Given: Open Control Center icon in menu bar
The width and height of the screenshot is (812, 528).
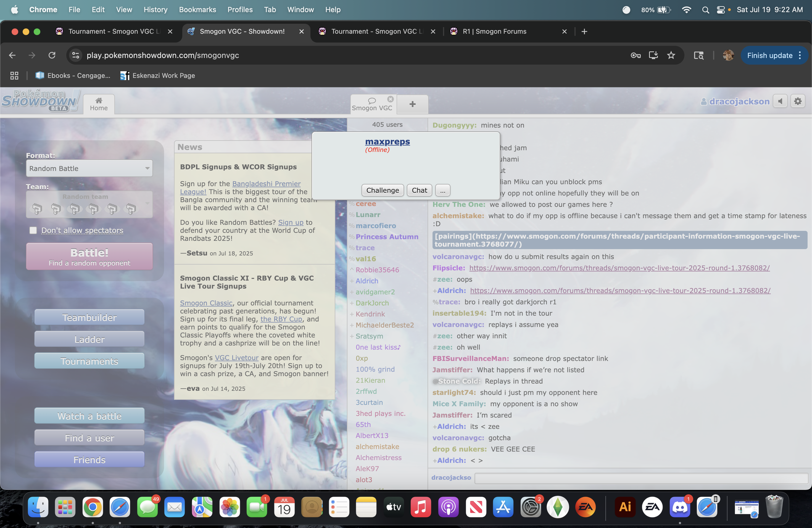Looking at the screenshot, I should tap(721, 10).
